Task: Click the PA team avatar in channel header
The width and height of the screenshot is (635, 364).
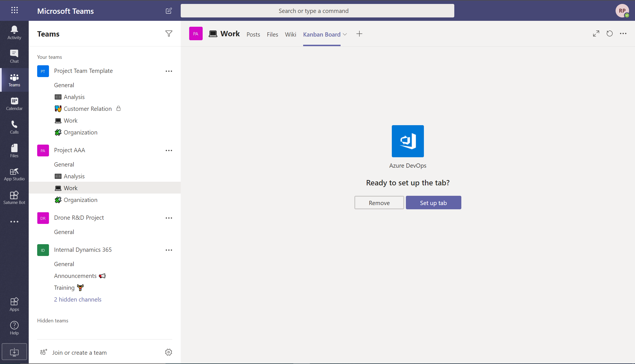Action: 196,34
